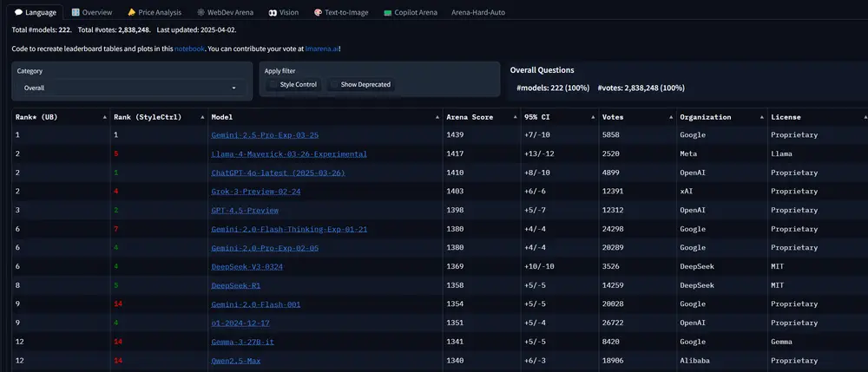Click the Overall Questions heading
Image resolution: width=868 pixels, height=372 pixels.
coord(542,70)
